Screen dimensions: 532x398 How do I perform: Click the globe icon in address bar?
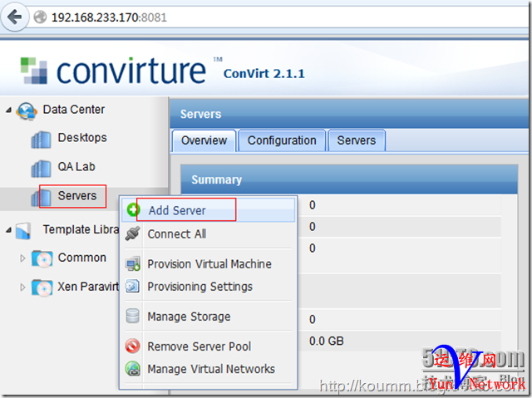click(x=40, y=17)
